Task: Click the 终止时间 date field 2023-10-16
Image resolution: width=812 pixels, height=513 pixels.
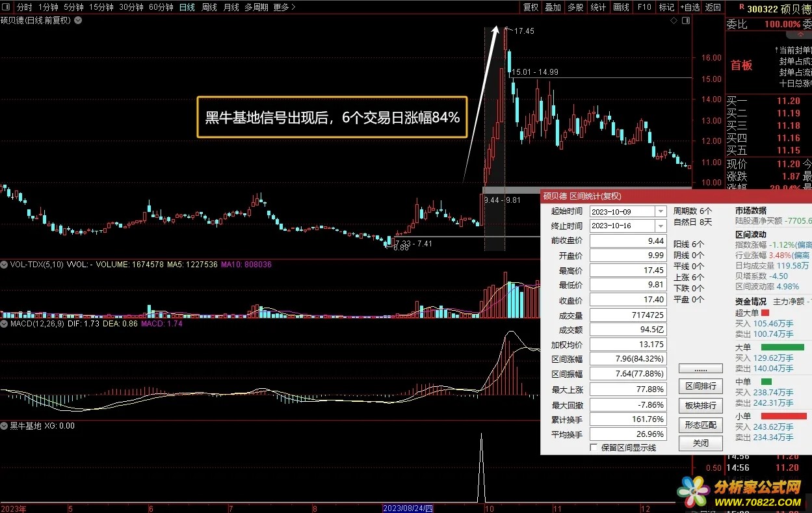Action: (x=623, y=226)
